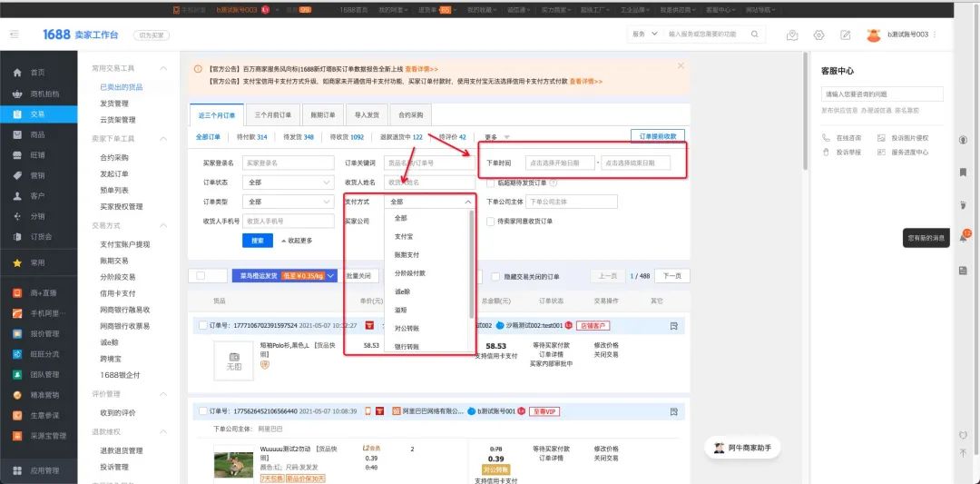This screenshot has width=980, height=484.
Task: Click the 买家登录名 input field
Action: click(289, 163)
